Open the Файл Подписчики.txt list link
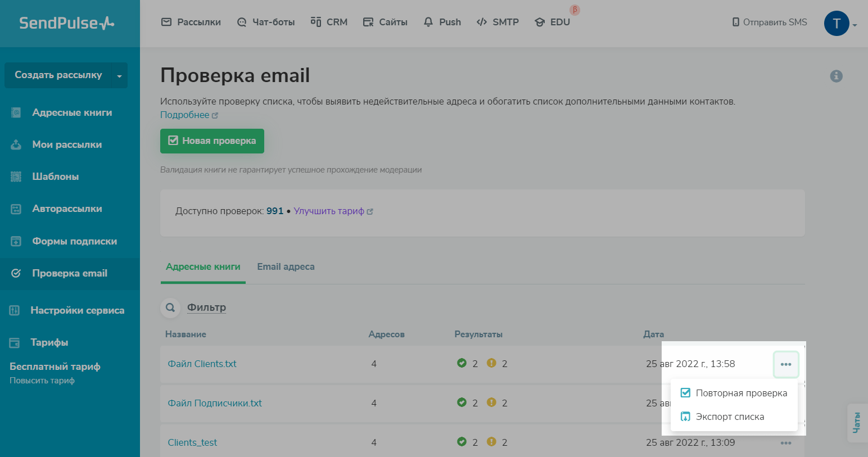The height and width of the screenshot is (457, 868). [215, 403]
